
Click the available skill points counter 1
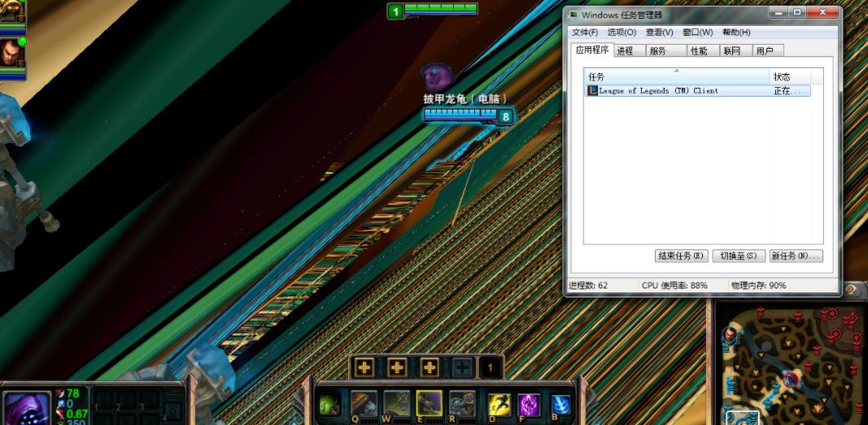click(x=491, y=367)
